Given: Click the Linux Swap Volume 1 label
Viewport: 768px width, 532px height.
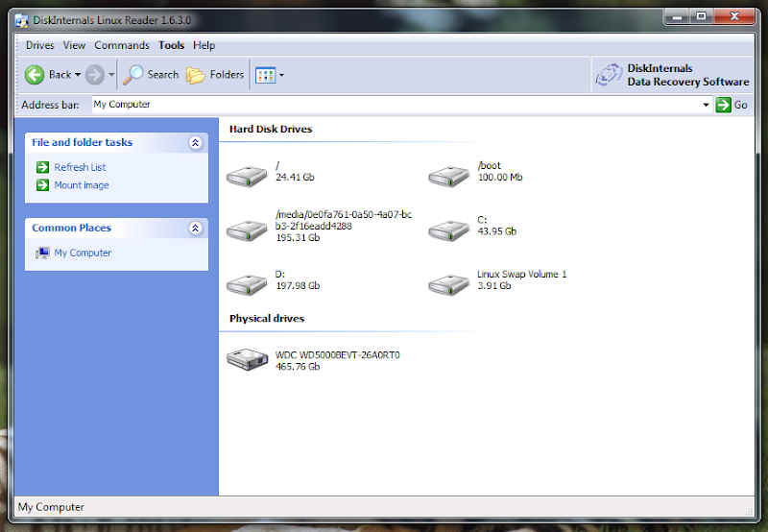Looking at the screenshot, I should pyautogui.click(x=522, y=275).
